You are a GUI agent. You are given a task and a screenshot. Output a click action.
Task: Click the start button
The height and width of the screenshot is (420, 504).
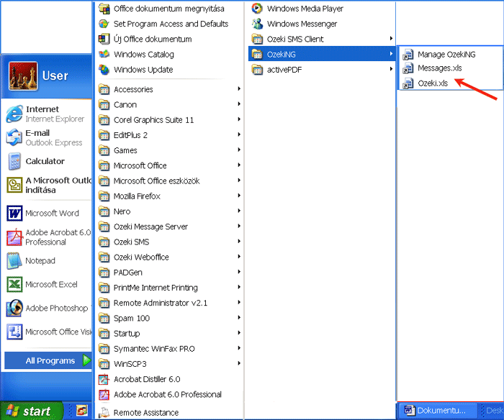[x=32, y=411]
